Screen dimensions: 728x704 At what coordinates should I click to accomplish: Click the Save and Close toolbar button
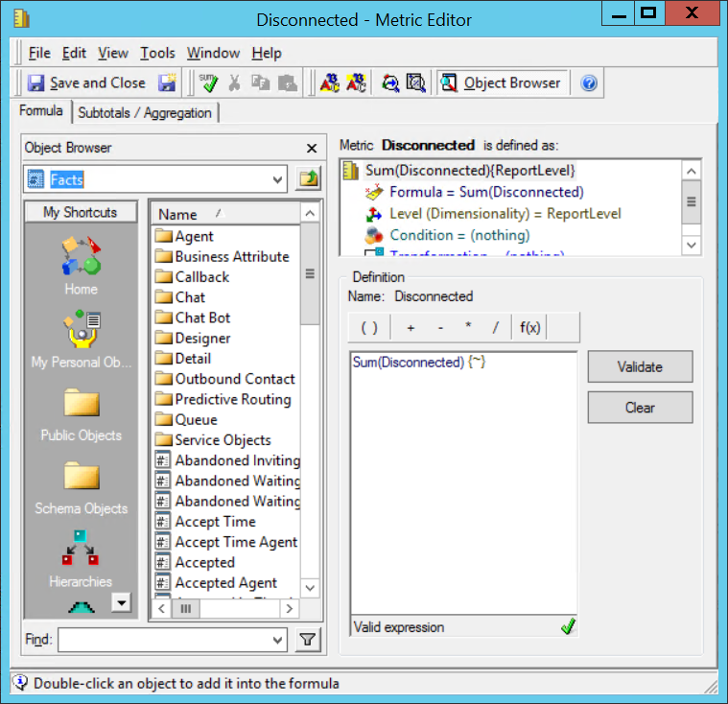[x=86, y=83]
